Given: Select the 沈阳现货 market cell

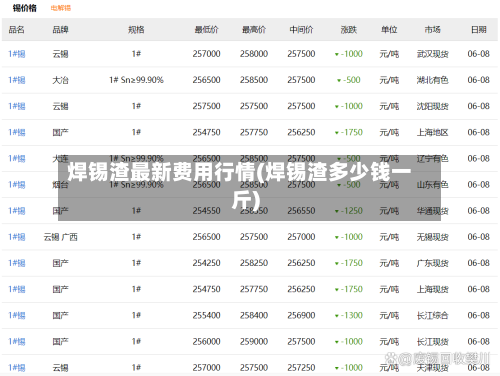Looking at the screenshot, I should coord(432,106).
